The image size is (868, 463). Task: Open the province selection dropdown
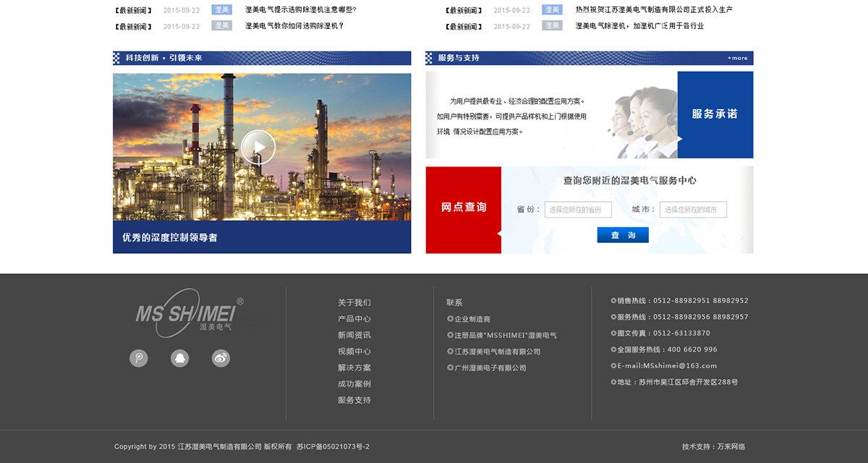(x=578, y=210)
